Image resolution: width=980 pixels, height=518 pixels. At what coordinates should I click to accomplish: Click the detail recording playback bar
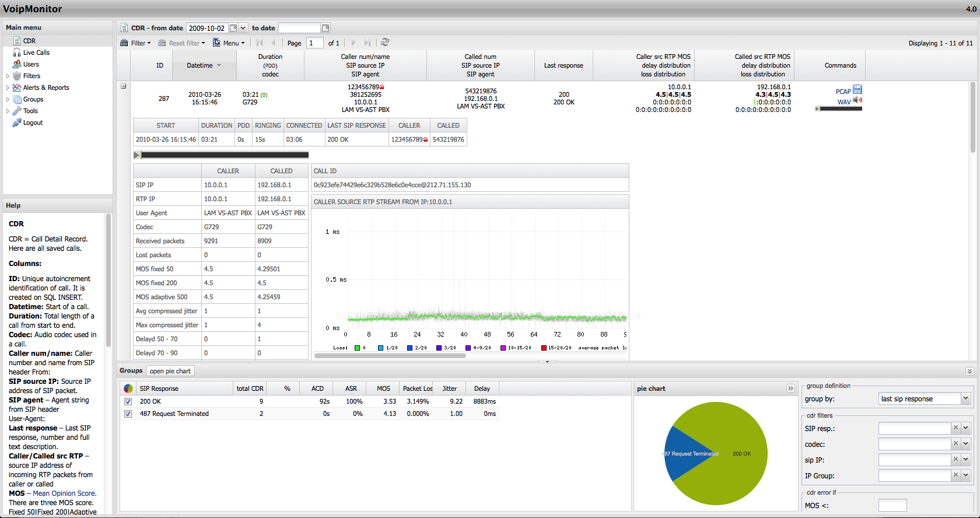(225, 155)
